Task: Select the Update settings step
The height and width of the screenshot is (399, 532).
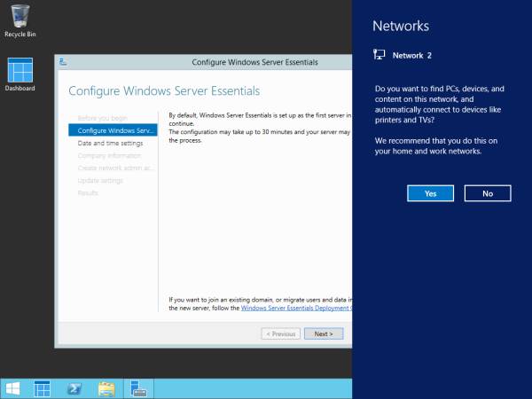Action: (x=100, y=181)
